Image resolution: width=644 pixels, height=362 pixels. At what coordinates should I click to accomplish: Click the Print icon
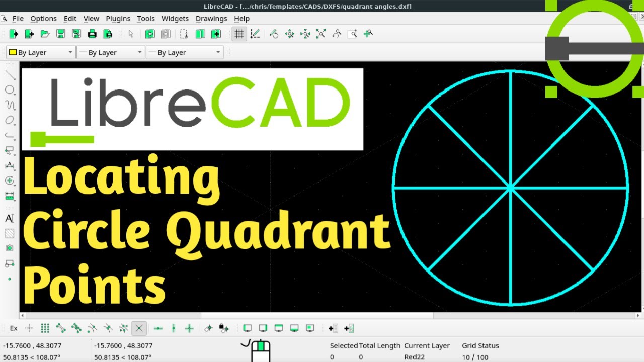coord(92,34)
